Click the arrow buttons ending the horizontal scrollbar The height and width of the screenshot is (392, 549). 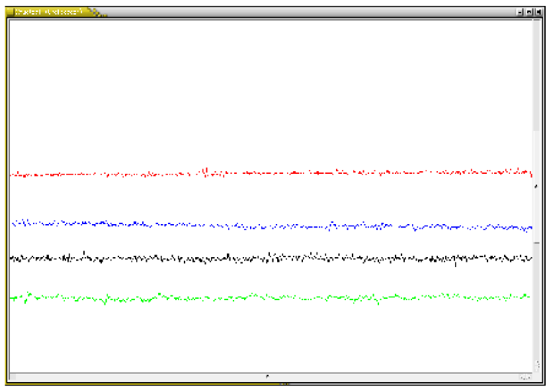[525, 377]
